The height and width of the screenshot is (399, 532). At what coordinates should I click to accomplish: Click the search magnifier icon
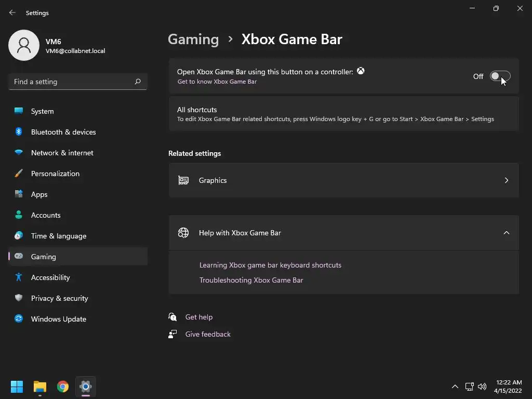137,82
